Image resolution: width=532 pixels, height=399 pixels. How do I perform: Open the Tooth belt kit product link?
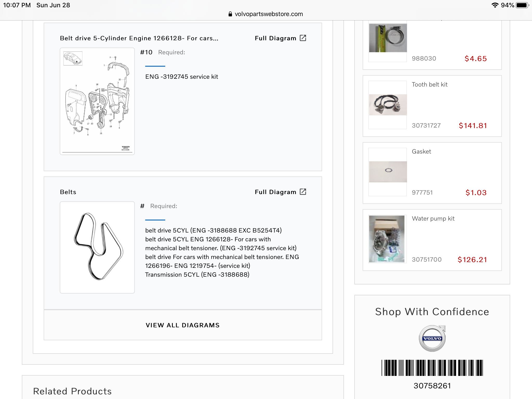(x=430, y=84)
